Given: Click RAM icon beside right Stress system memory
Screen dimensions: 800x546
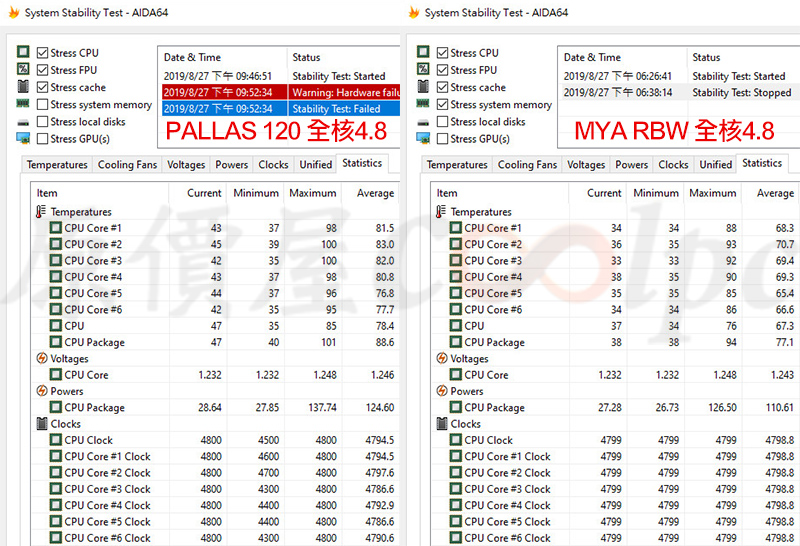Looking at the screenshot, I should (423, 104).
